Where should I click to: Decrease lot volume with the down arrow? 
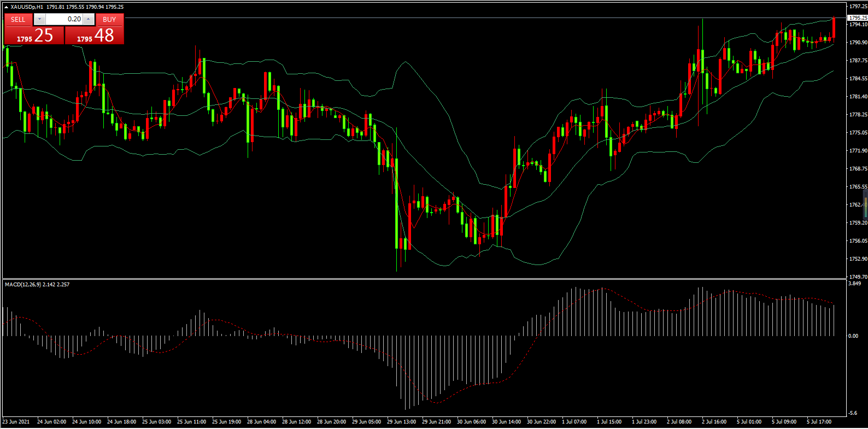point(39,19)
